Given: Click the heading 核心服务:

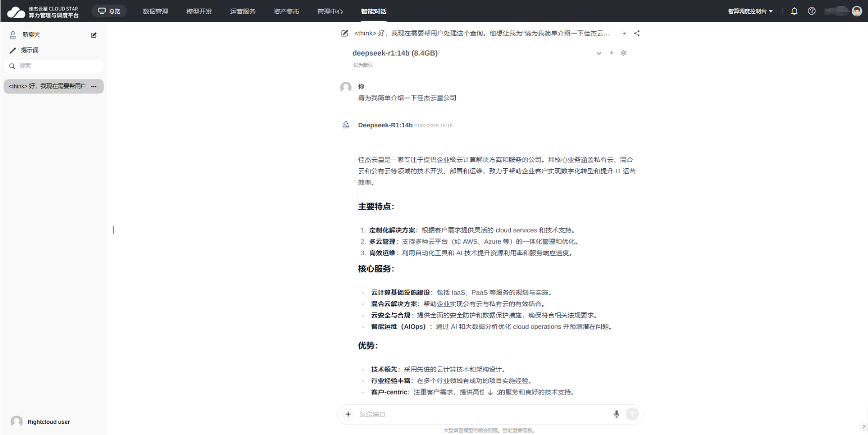Looking at the screenshot, I should tap(376, 269).
